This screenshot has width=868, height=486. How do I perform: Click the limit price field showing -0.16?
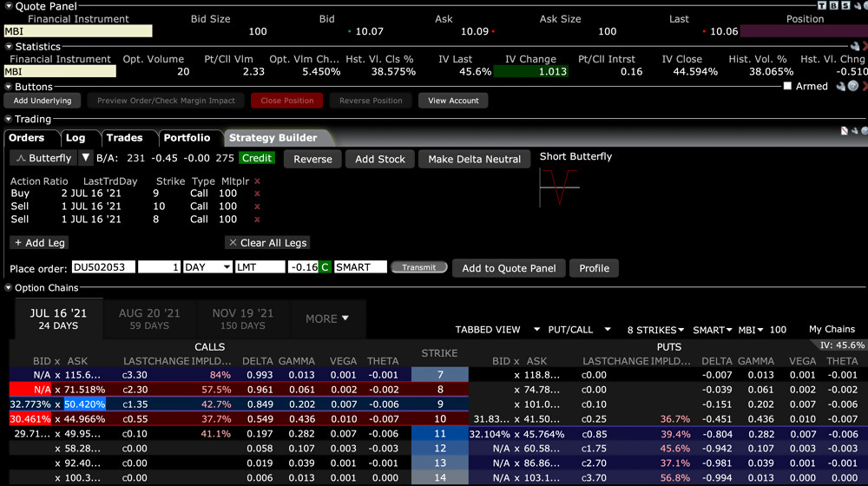click(x=302, y=267)
